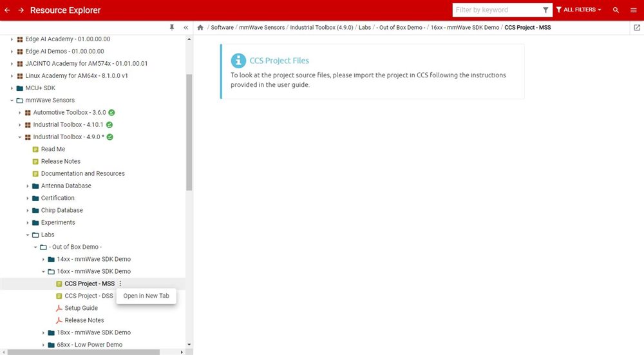Open content in new window icon
The width and height of the screenshot is (644, 355).
click(637, 28)
